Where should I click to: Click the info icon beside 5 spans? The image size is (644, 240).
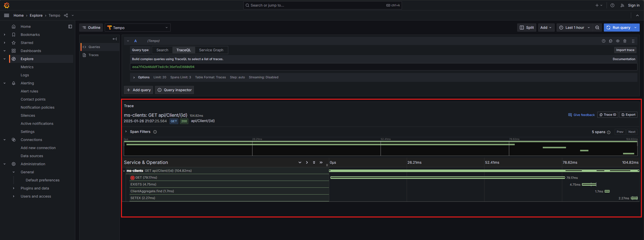[609, 132]
